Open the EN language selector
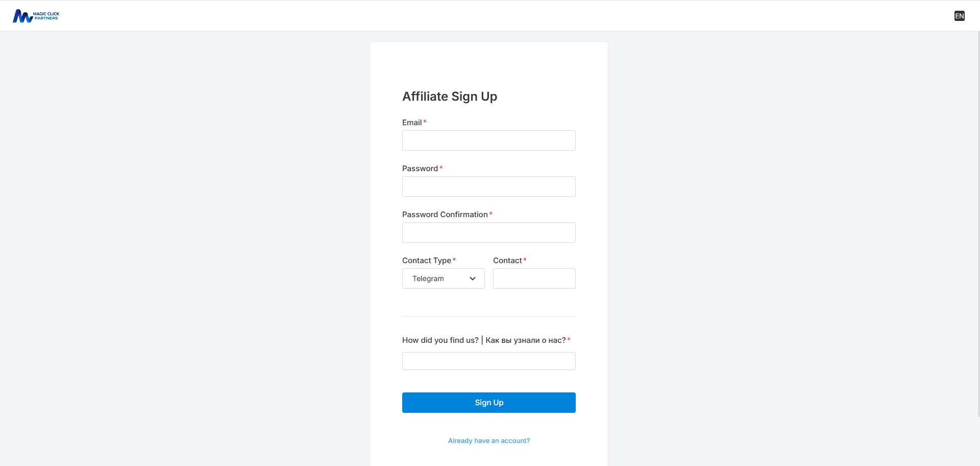The width and height of the screenshot is (980, 466). (x=959, y=15)
